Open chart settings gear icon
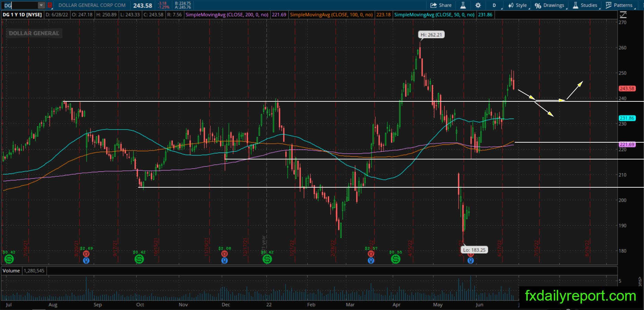This screenshot has width=644, height=310. pos(478,5)
